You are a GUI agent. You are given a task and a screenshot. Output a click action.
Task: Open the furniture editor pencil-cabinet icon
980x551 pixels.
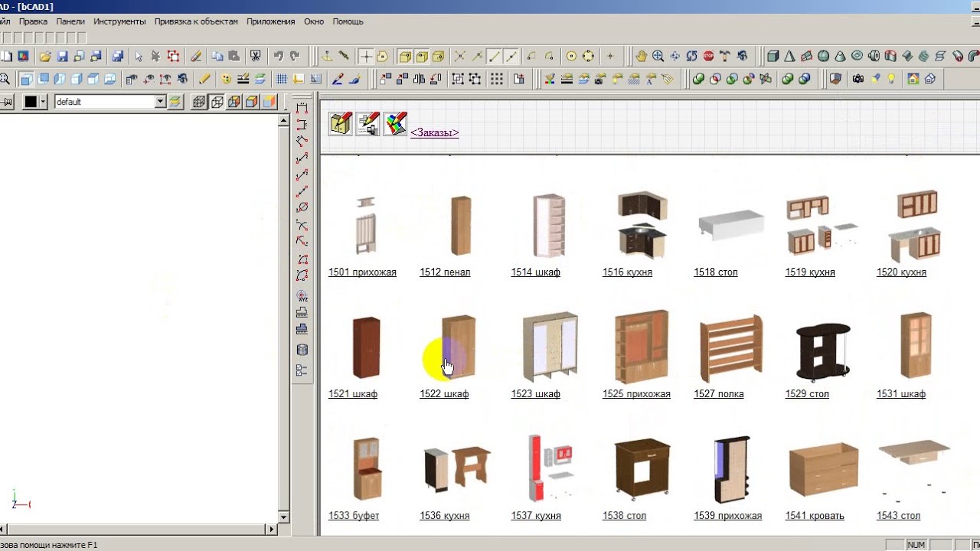pyautogui.click(x=341, y=124)
